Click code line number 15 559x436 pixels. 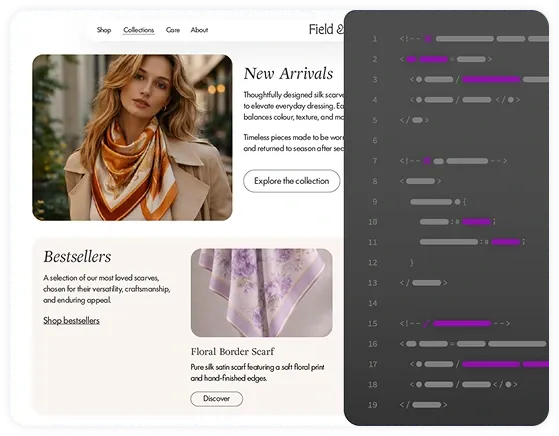[373, 323]
